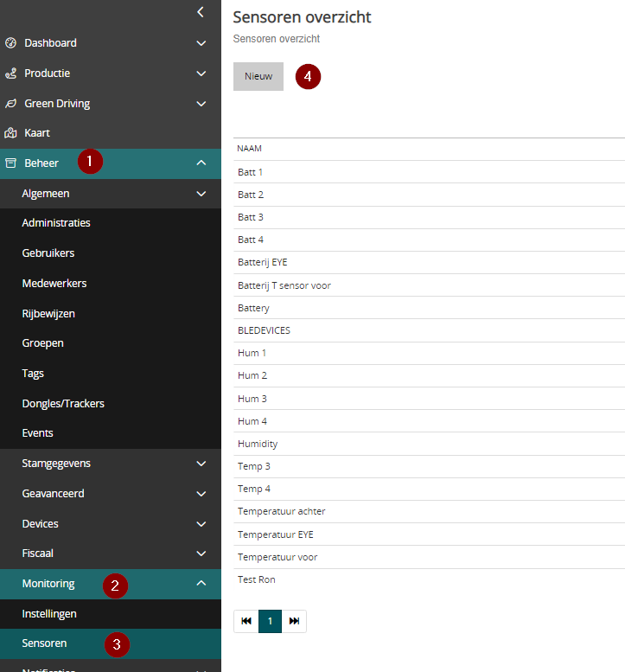This screenshot has width=625, height=672.
Task: Click the Nieuw button
Action: click(258, 76)
